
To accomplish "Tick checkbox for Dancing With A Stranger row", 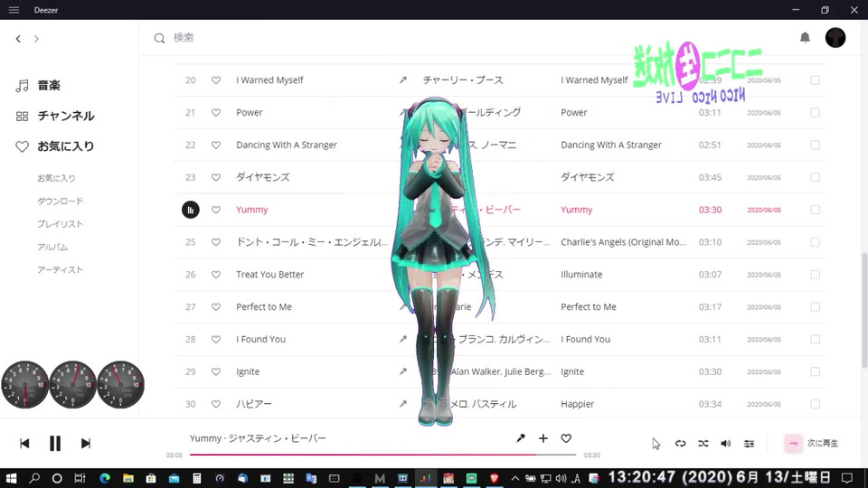I will [x=816, y=145].
